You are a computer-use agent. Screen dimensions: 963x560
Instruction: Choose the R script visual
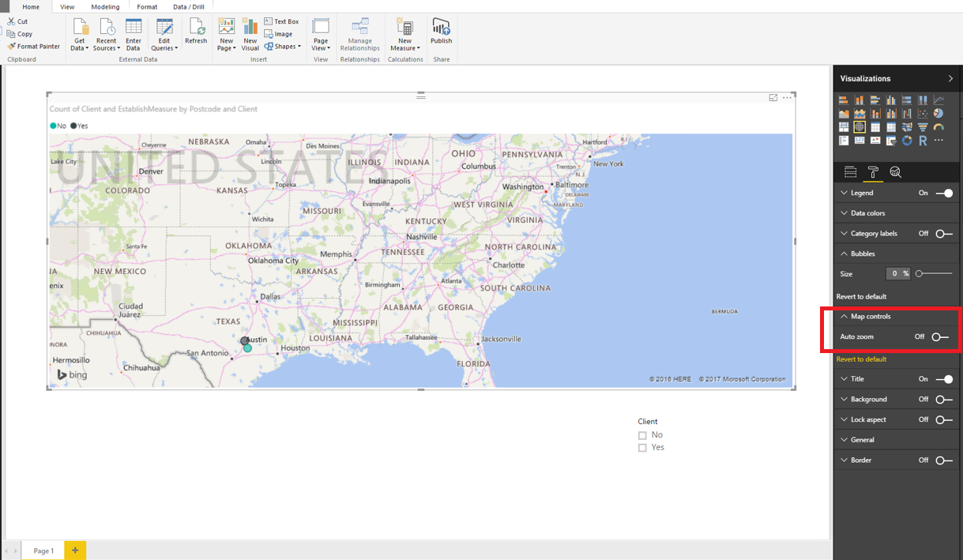click(923, 141)
